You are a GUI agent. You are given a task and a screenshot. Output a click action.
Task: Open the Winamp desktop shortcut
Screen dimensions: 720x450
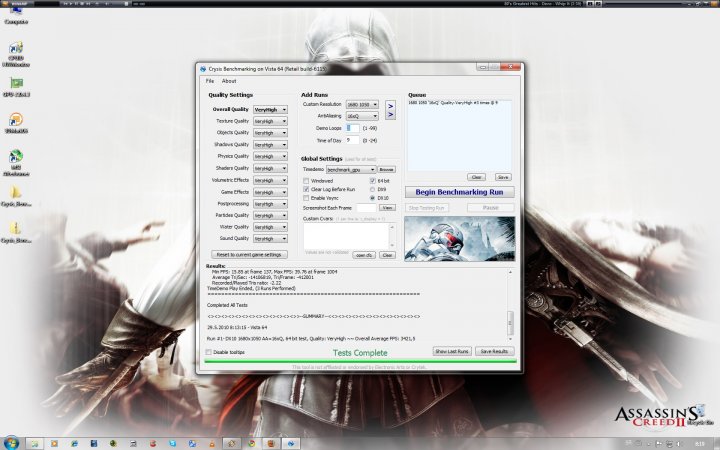[16, 123]
